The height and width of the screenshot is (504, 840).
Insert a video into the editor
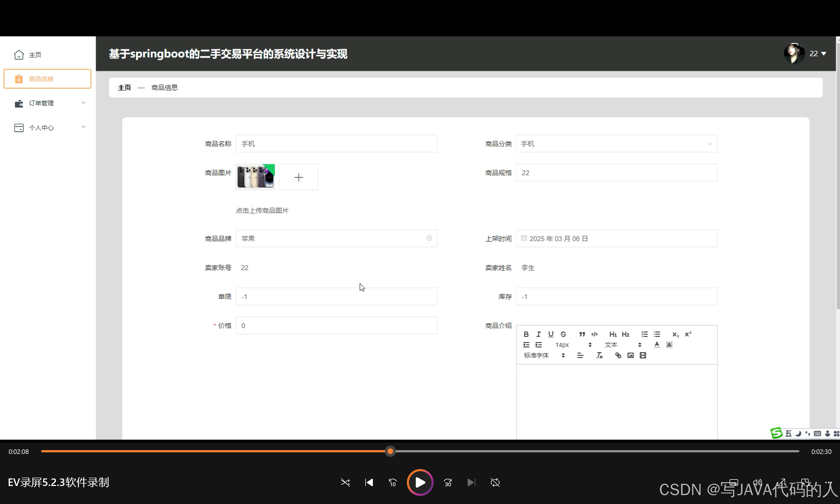pyautogui.click(x=643, y=355)
